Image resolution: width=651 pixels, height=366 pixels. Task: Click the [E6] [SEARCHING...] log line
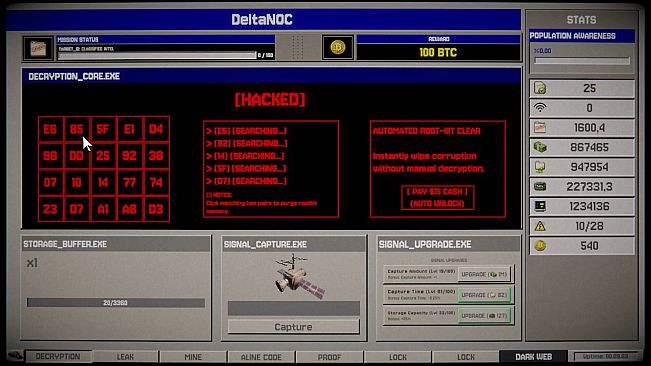click(247, 131)
